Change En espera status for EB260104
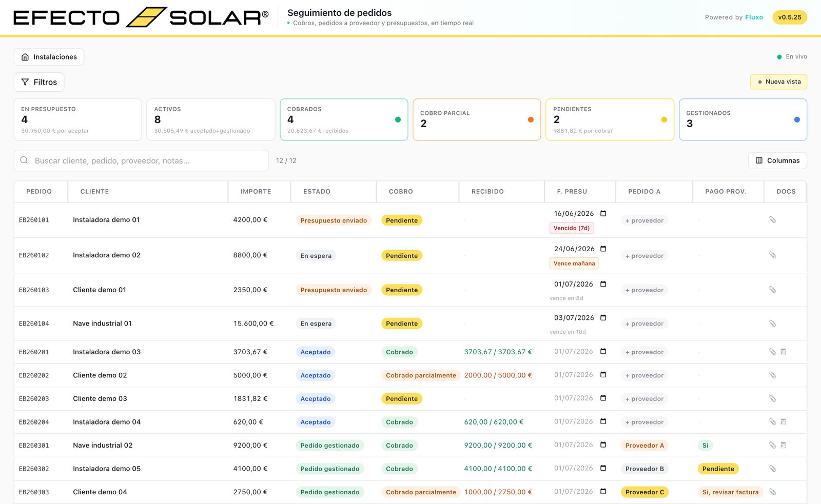The width and height of the screenshot is (821, 504). coord(316,324)
